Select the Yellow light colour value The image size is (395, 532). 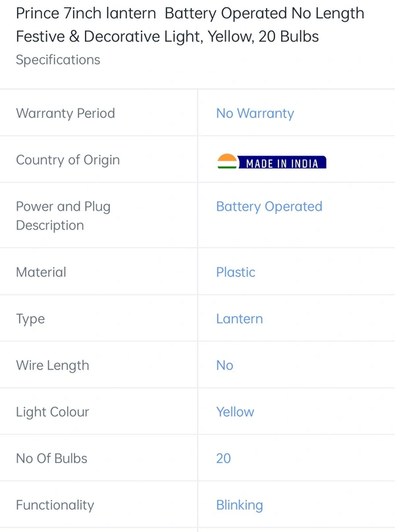point(235,412)
